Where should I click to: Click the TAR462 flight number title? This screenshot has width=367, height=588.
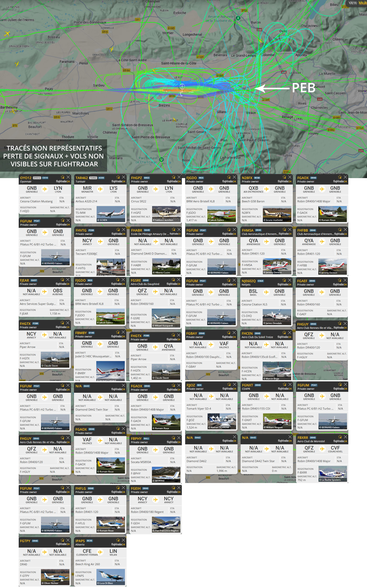(81, 178)
